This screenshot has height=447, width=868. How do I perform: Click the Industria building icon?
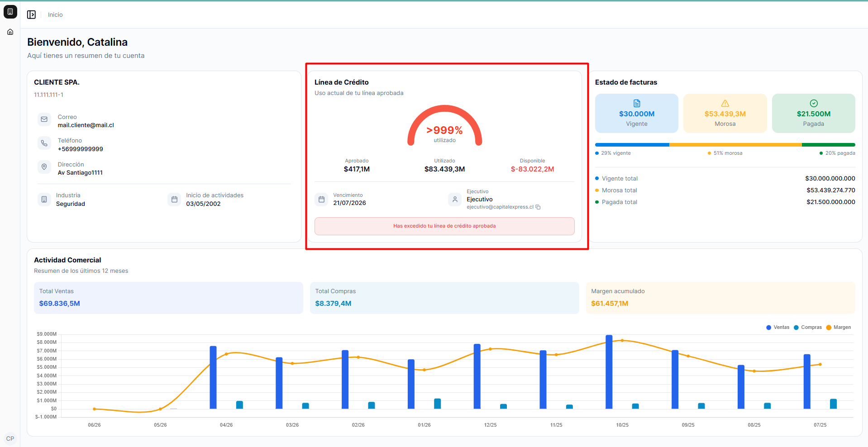44,199
